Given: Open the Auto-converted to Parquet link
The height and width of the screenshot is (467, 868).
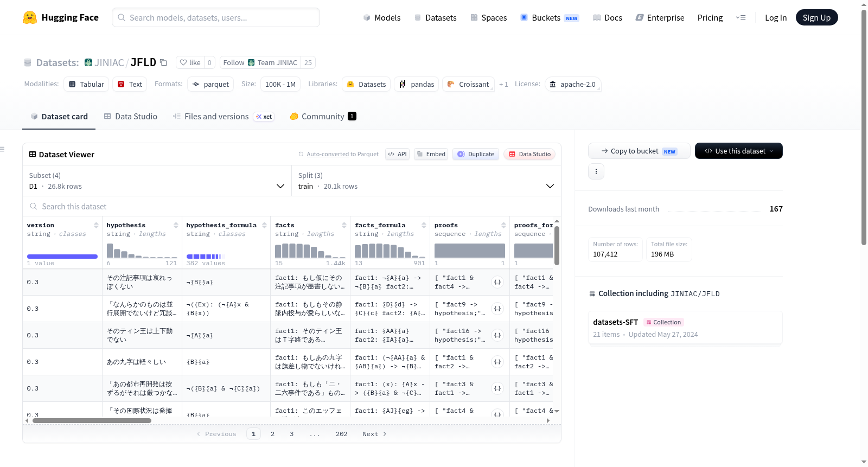Looking at the screenshot, I should click(x=342, y=154).
